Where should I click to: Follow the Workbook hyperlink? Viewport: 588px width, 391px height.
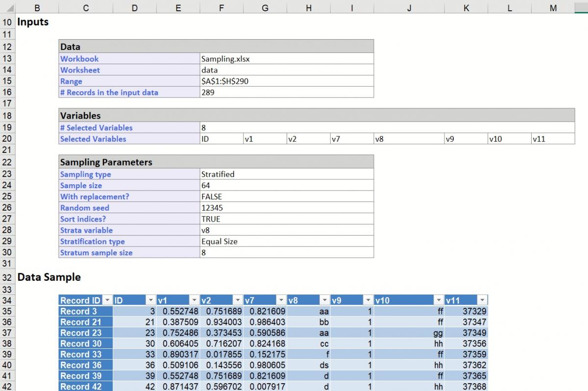coord(80,58)
